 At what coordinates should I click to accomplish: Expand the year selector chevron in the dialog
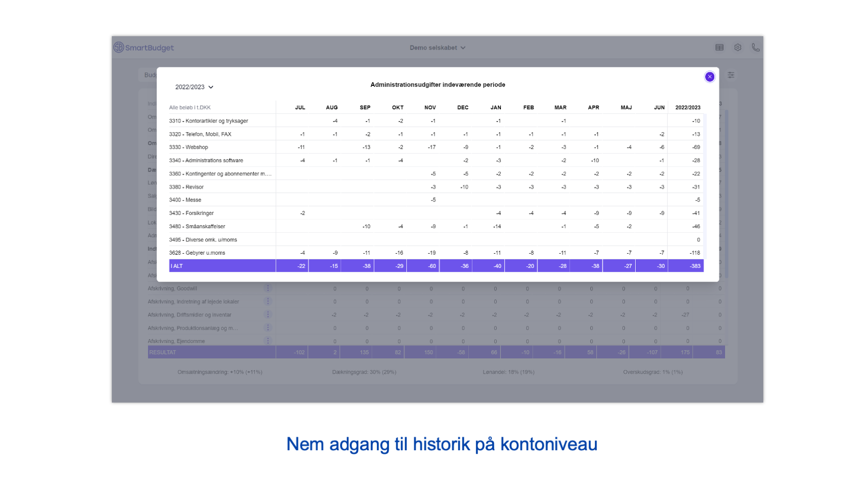[211, 87]
